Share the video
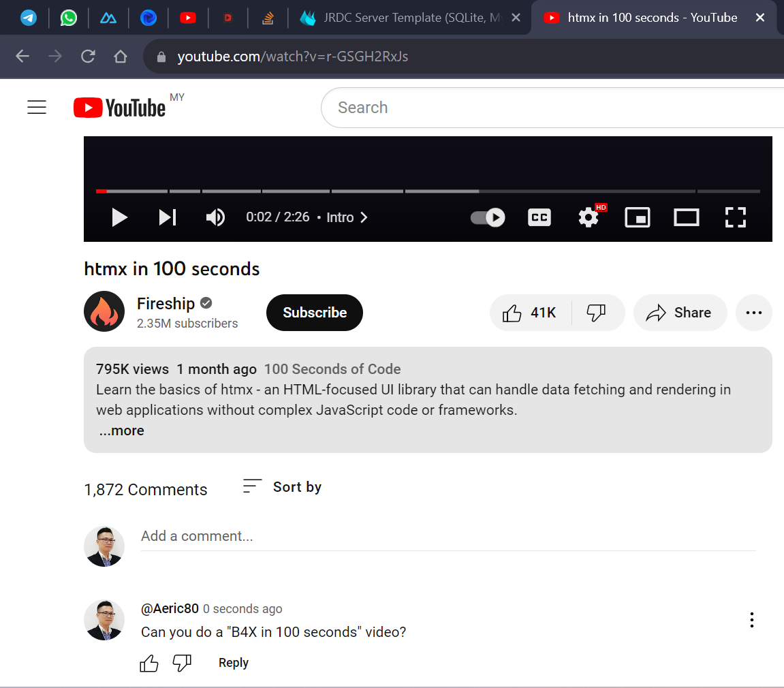The height and width of the screenshot is (688, 784). tap(680, 313)
